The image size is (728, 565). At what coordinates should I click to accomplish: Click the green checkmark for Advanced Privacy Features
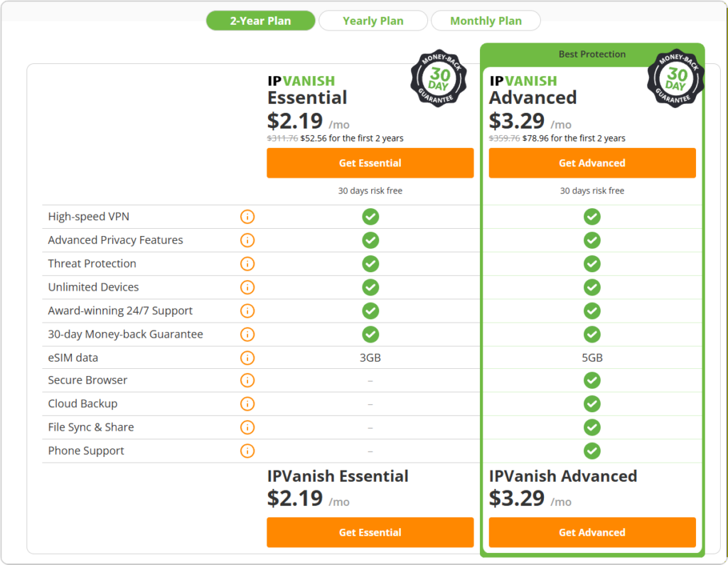(370, 240)
